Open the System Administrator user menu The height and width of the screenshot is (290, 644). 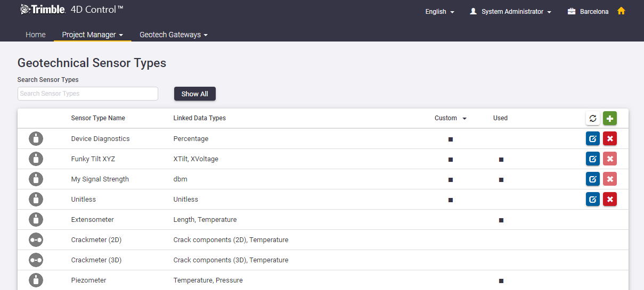[510, 12]
